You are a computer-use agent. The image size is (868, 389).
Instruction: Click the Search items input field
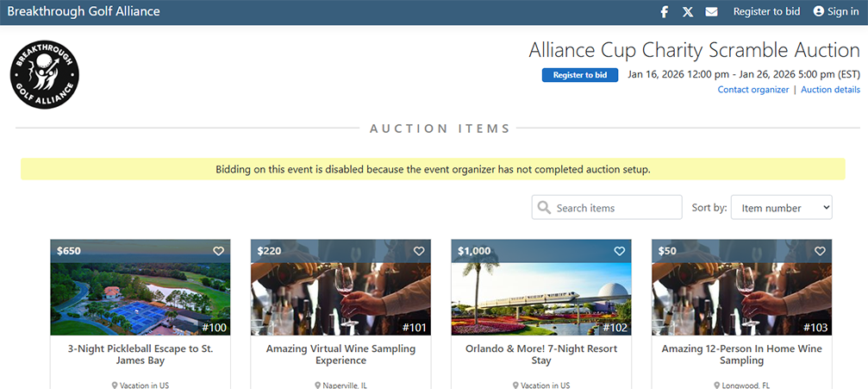click(x=615, y=208)
